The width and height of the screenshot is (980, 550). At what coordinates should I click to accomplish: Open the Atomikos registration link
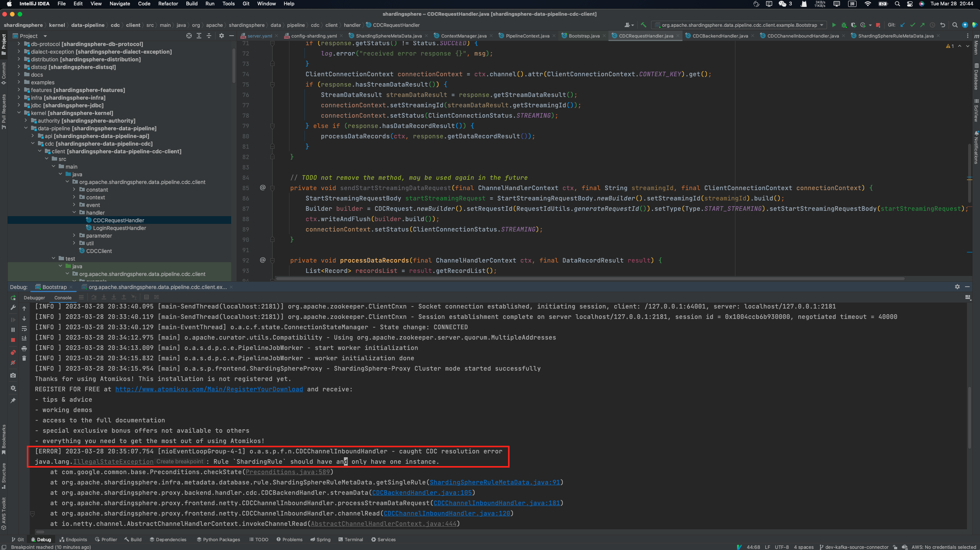tap(209, 389)
